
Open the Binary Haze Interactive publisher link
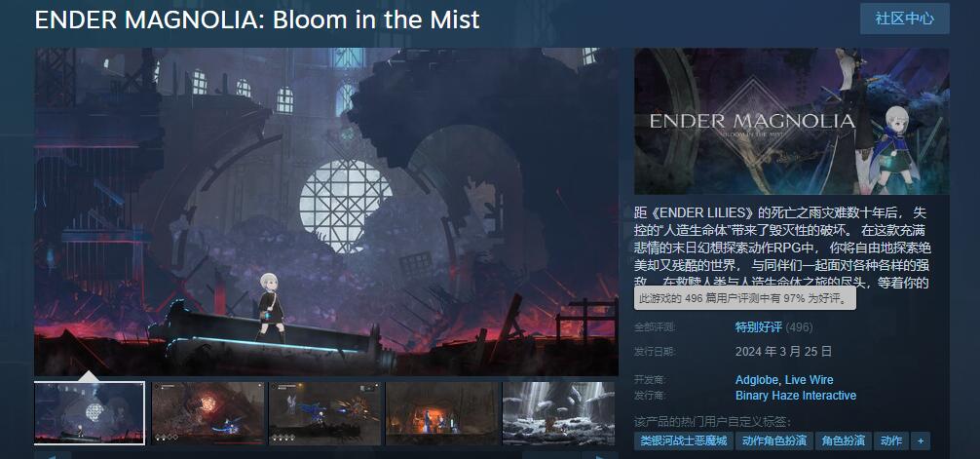[796, 396]
